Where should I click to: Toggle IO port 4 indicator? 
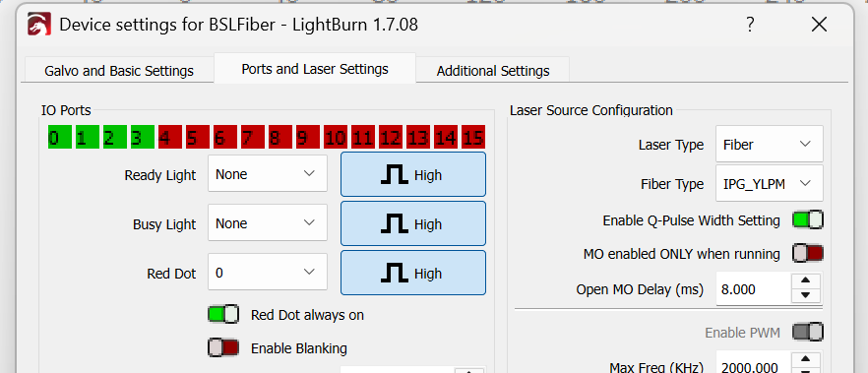tap(170, 137)
